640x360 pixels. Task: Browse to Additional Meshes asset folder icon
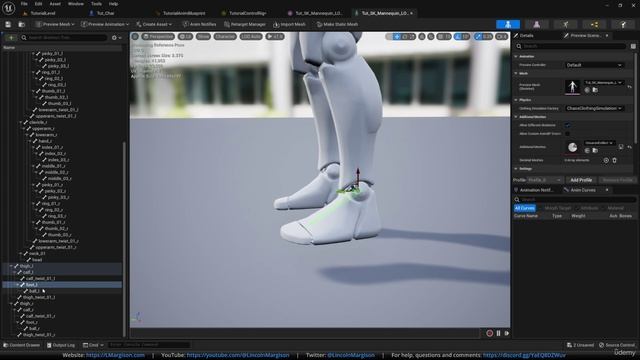(595, 151)
